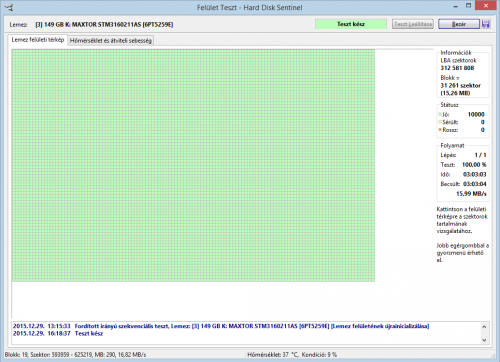The image size is (500, 362).
Task: Click the log scrollbar up arrow
Action: click(x=484, y=327)
